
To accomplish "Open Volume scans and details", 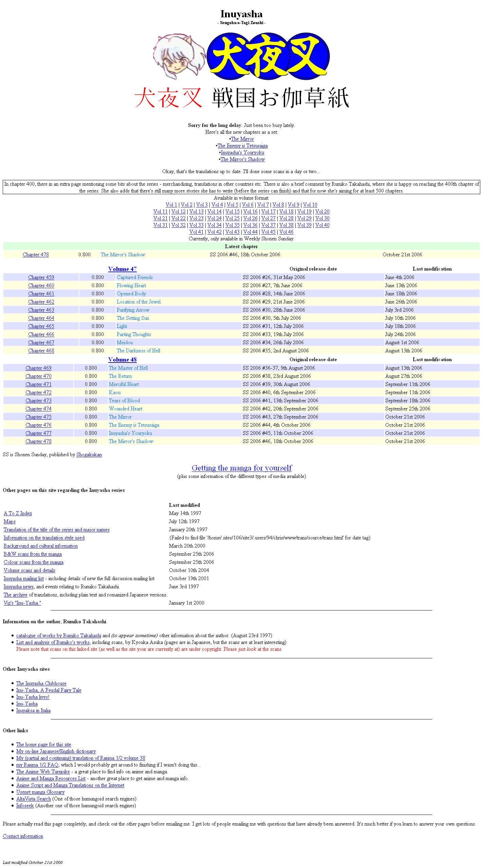I will (x=30, y=570).
